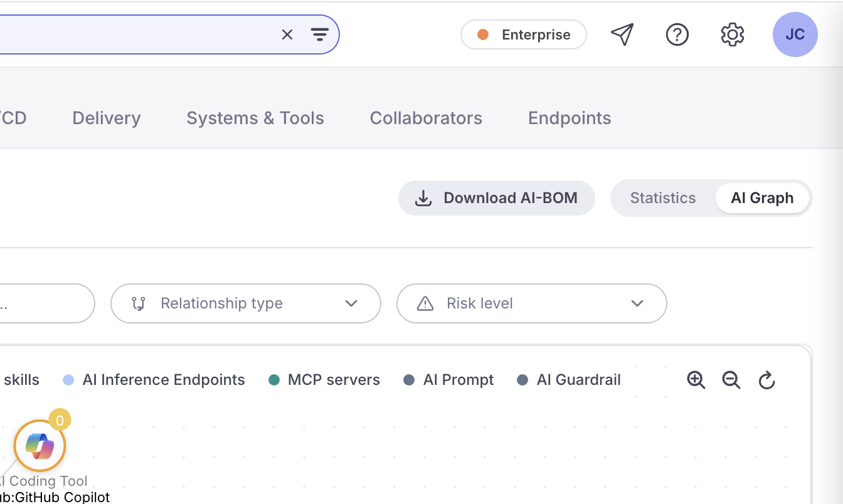Toggle the AI Guardrail legend item
The width and height of the screenshot is (843, 504).
point(569,380)
